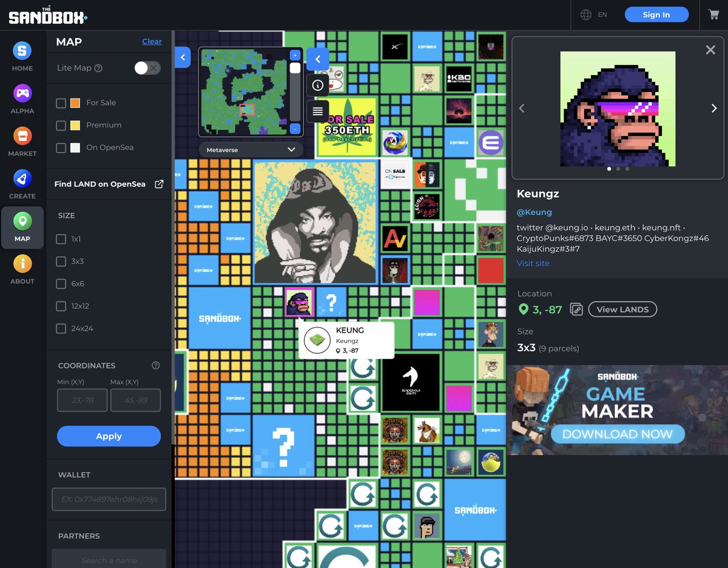This screenshot has height=568, width=728.
Task: Open the Create rocket section
Action: point(22,184)
